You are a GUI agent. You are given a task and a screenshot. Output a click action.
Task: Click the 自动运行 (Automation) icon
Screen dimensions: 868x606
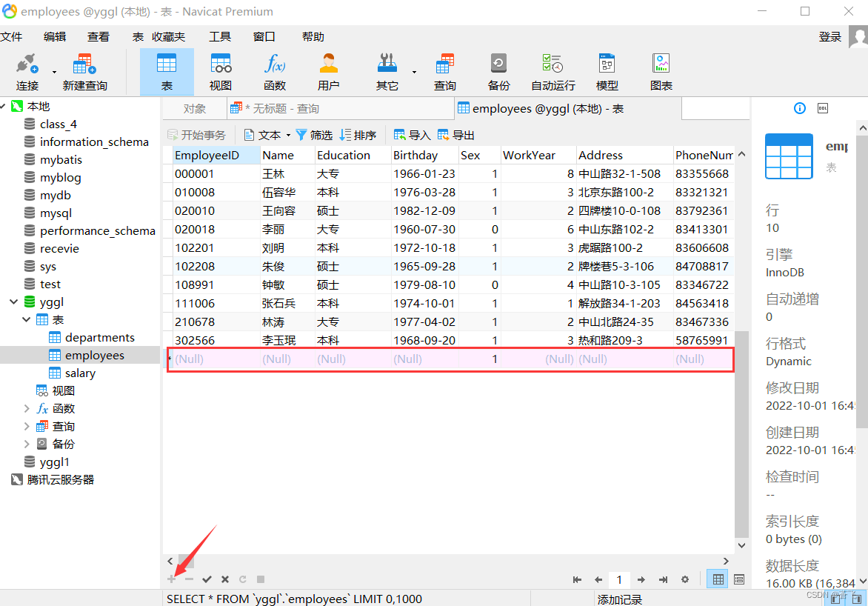552,70
